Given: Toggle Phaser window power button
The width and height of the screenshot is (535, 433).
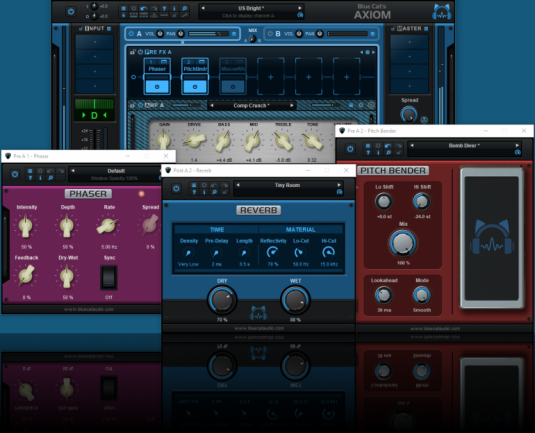Looking at the screenshot, I should point(14,174).
